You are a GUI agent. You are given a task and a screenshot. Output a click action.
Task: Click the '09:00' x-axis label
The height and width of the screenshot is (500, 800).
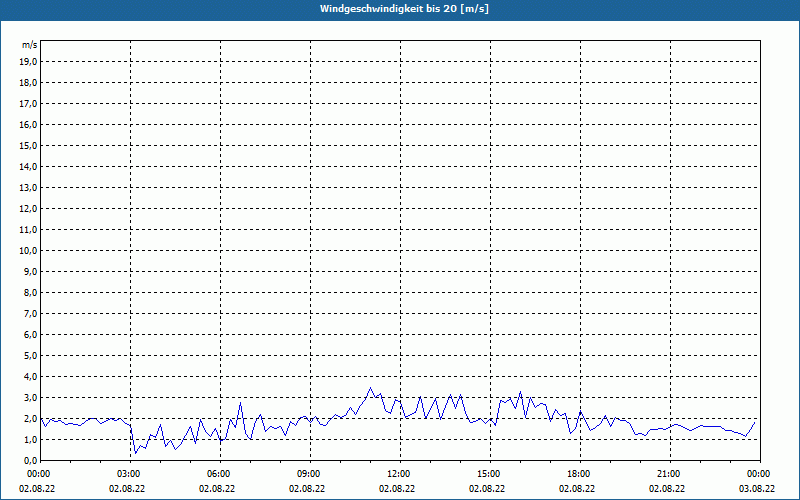point(310,474)
